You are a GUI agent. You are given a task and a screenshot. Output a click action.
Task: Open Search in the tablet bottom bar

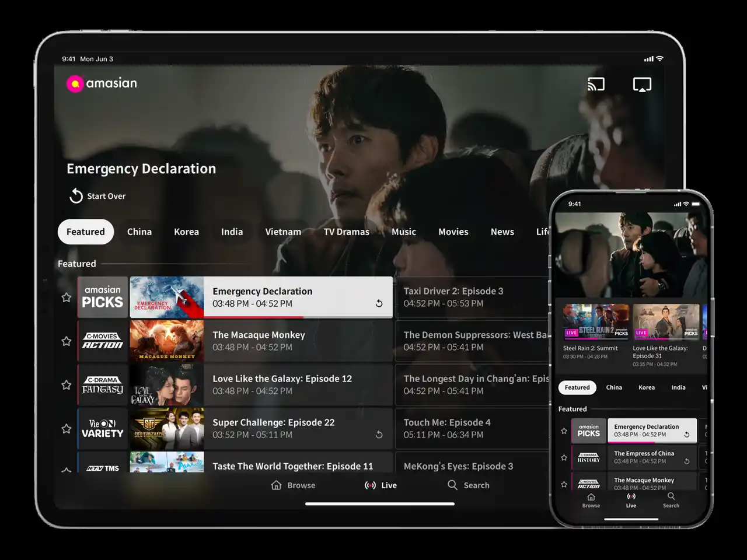click(468, 485)
